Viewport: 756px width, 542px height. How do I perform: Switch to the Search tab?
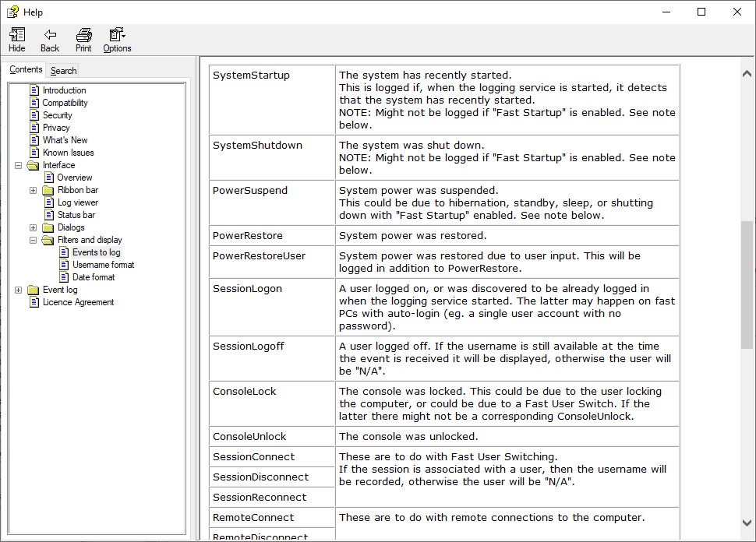coord(64,71)
